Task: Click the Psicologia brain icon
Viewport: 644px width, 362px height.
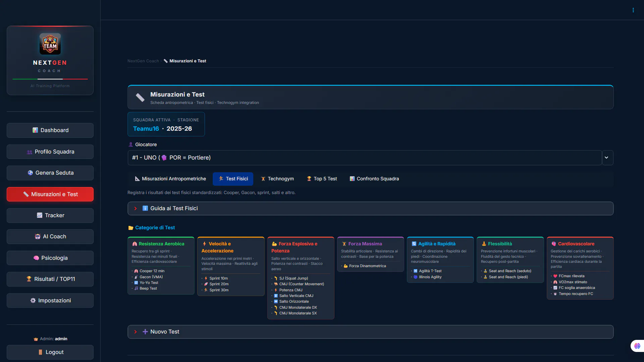Action: (x=36, y=258)
